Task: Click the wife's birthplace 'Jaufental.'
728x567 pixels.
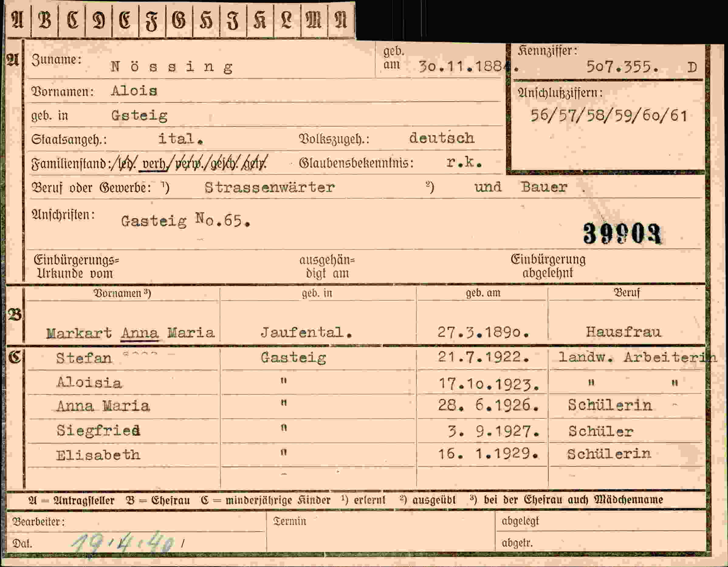Action: pyautogui.click(x=306, y=332)
